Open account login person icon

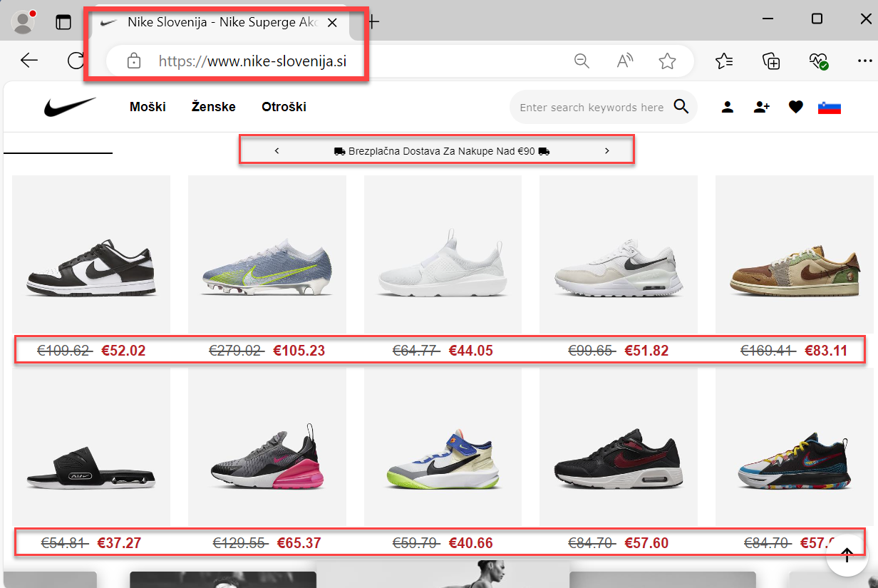(x=727, y=108)
